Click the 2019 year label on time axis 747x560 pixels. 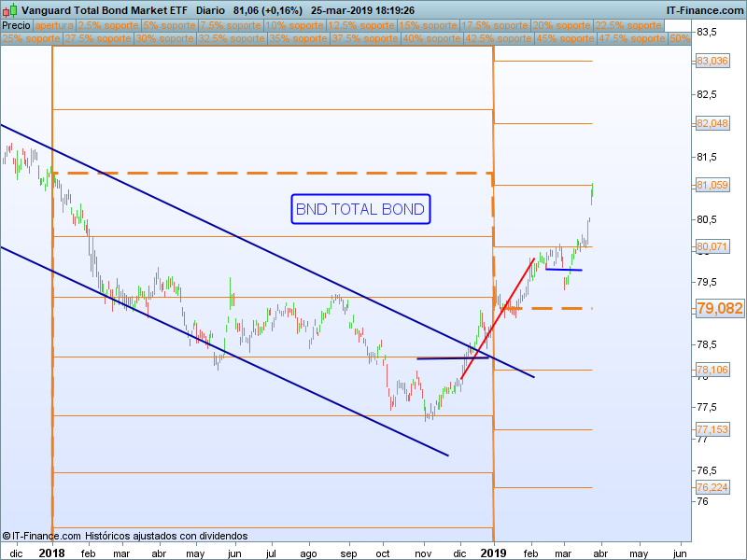point(494,553)
